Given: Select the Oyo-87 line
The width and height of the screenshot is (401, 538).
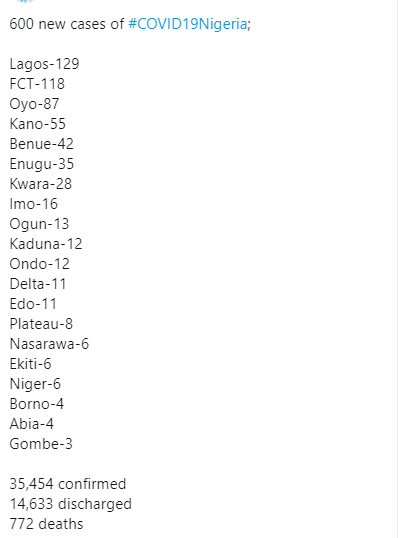Looking at the screenshot, I should [x=34, y=104].
